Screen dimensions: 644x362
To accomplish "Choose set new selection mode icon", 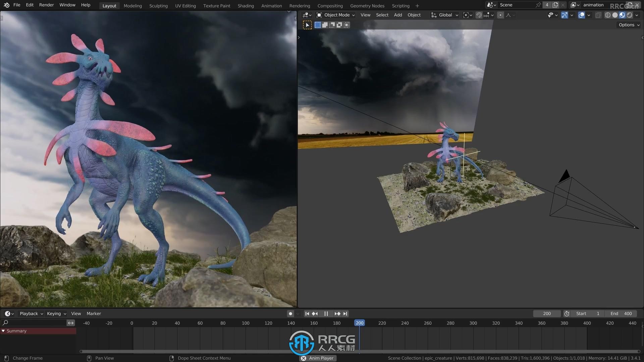I will (x=318, y=25).
